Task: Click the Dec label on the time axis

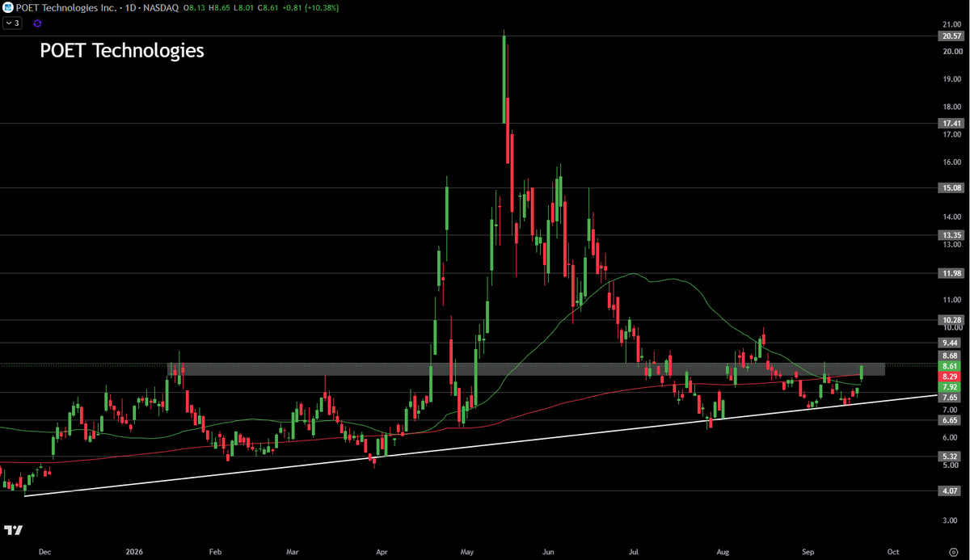Action: [44, 552]
